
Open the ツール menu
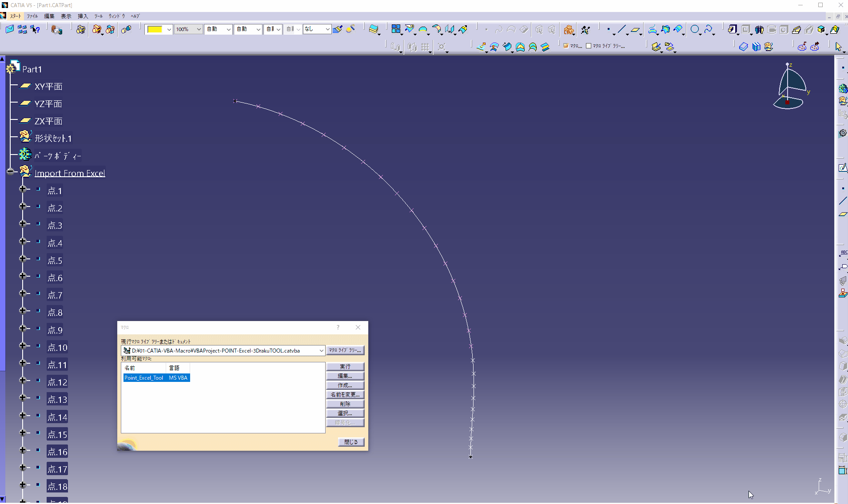(x=99, y=16)
